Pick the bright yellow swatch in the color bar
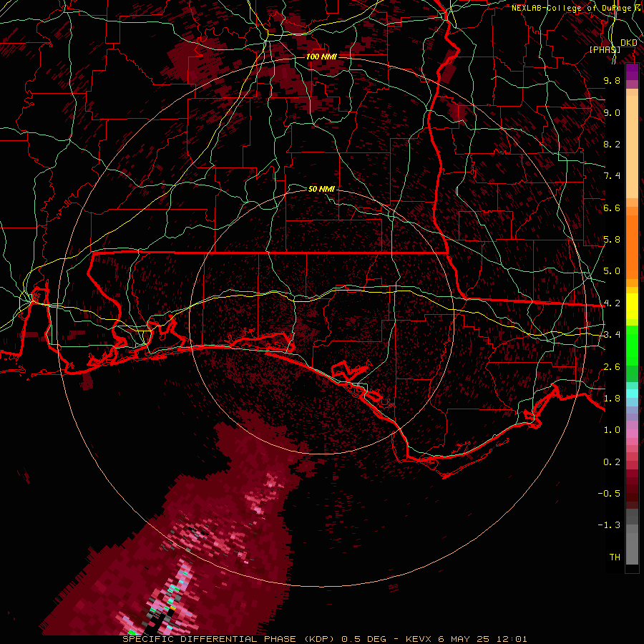The image size is (644, 644). (x=632, y=306)
